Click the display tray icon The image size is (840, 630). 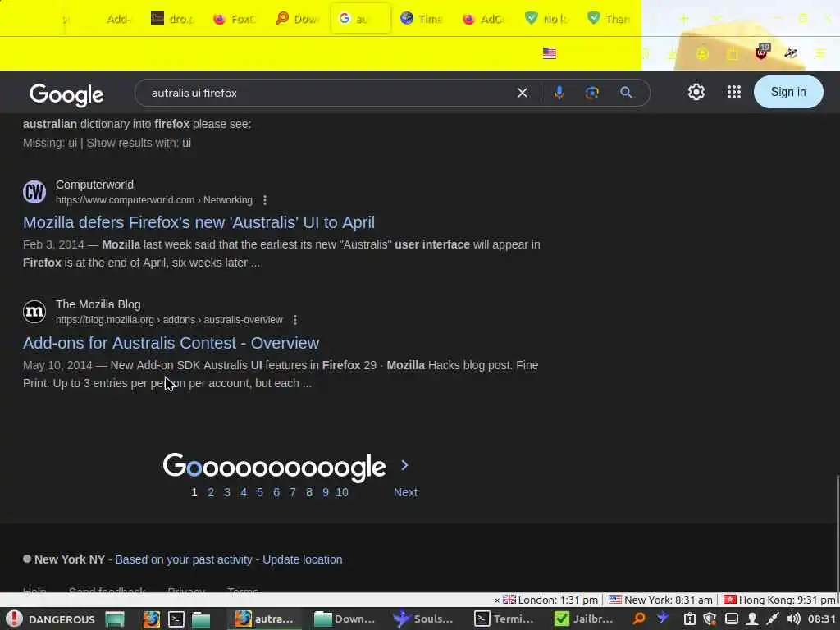click(731, 619)
